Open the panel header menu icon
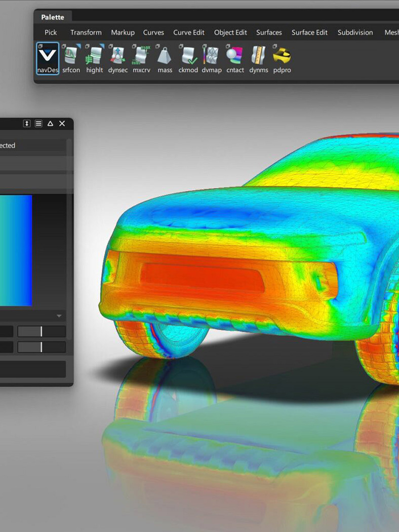 click(x=38, y=124)
